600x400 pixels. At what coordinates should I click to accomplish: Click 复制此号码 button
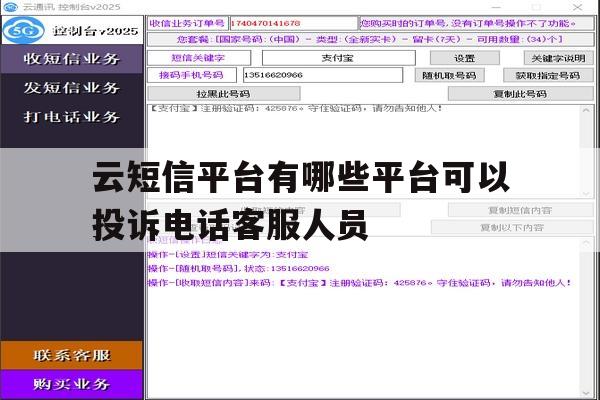point(520,94)
